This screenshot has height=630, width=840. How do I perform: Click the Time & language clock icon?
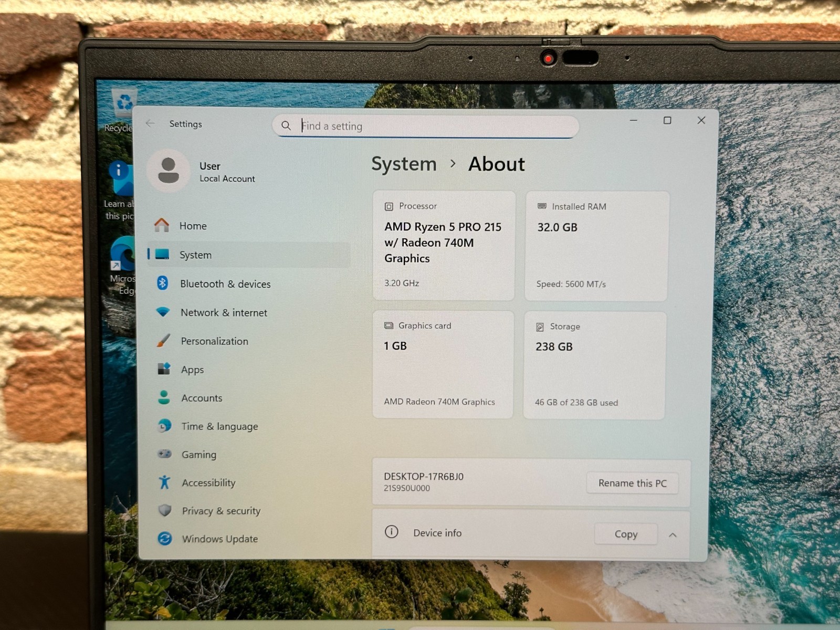[164, 426]
